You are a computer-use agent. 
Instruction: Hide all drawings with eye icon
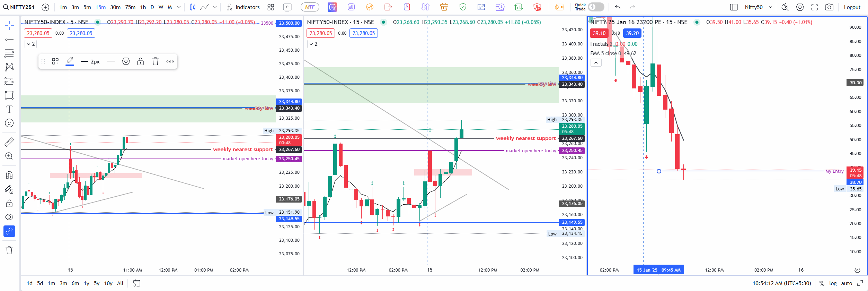point(9,217)
